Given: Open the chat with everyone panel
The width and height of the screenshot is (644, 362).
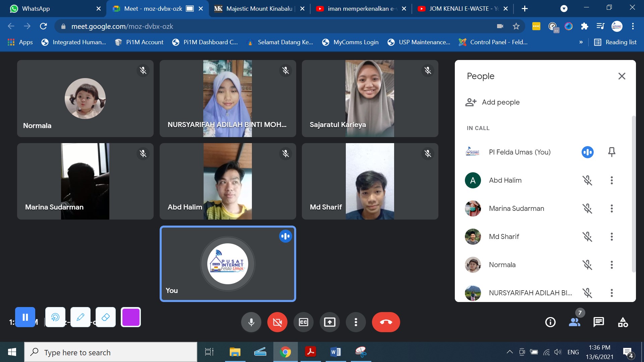Looking at the screenshot, I should [x=598, y=322].
